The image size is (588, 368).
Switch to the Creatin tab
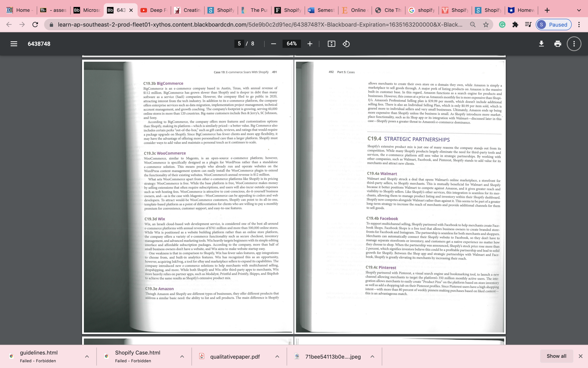188,10
